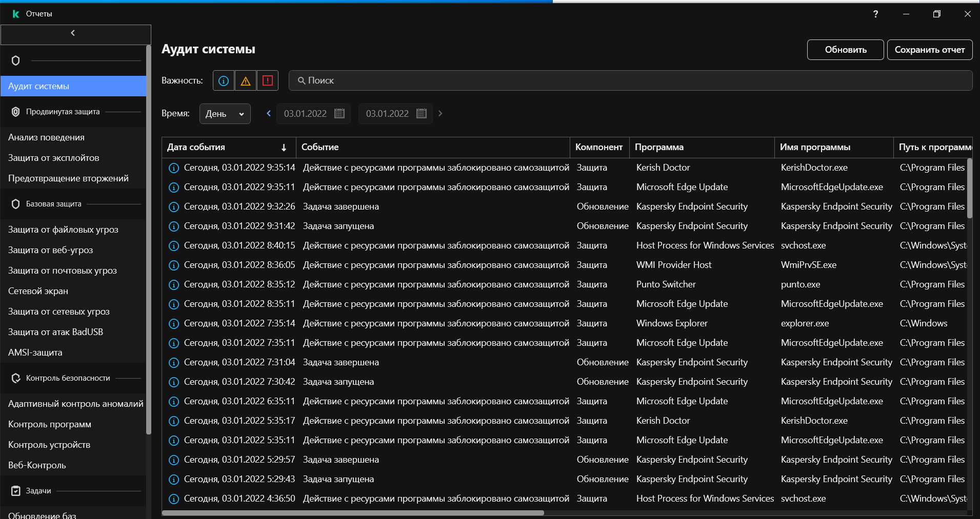Click info icon of 9:31:42 event row
The height and width of the screenshot is (519, 980).
point(174,226)
